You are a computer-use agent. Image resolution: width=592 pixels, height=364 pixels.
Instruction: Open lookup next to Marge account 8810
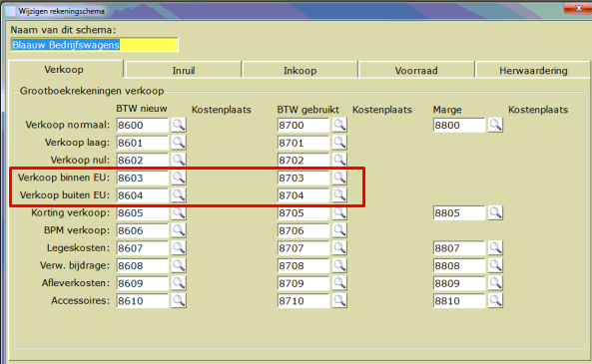coord(495,301)
